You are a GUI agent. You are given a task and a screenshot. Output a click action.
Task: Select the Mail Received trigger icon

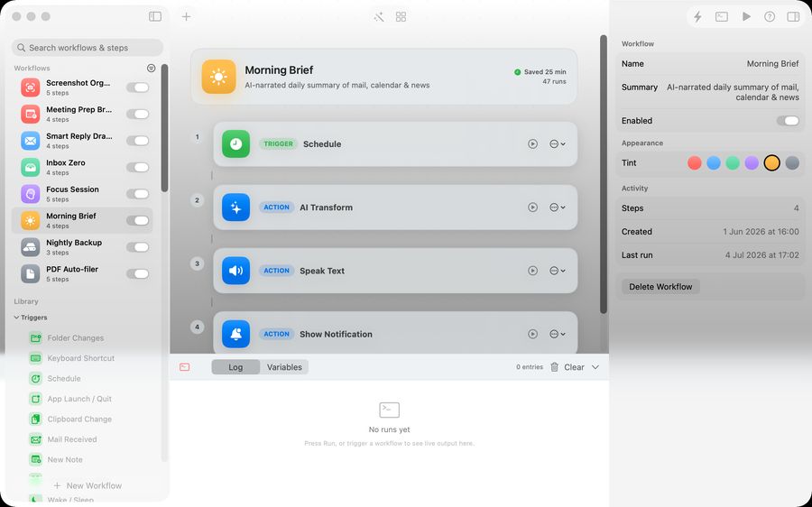pyautogui.click(x=35, y=439)
